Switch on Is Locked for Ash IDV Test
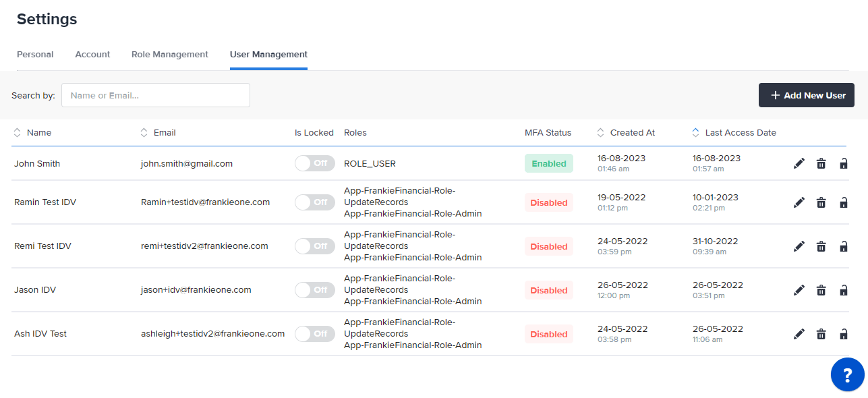 (x=314, y=333)
